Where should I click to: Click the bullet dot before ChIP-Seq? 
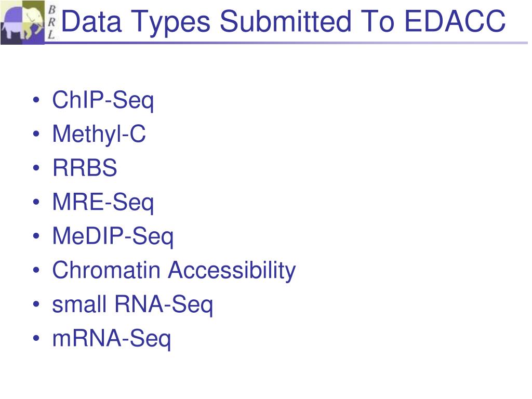36,100
